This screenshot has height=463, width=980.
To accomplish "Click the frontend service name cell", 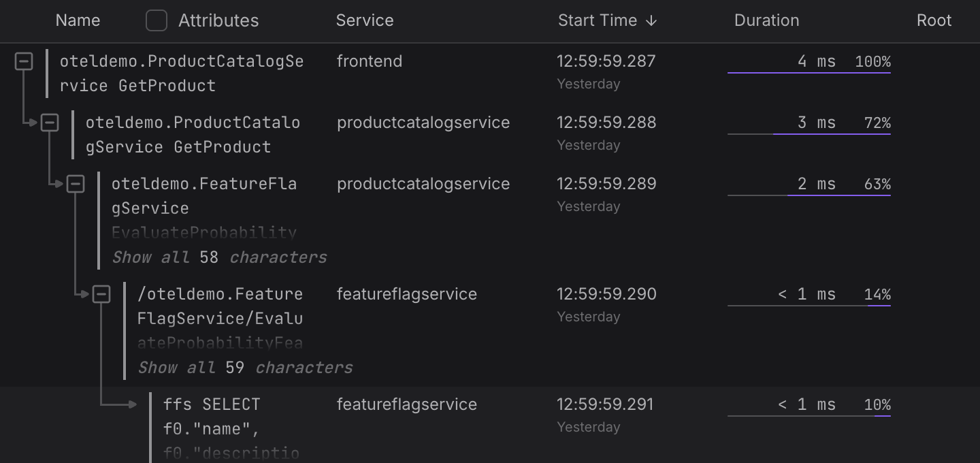I will [369, 61].
